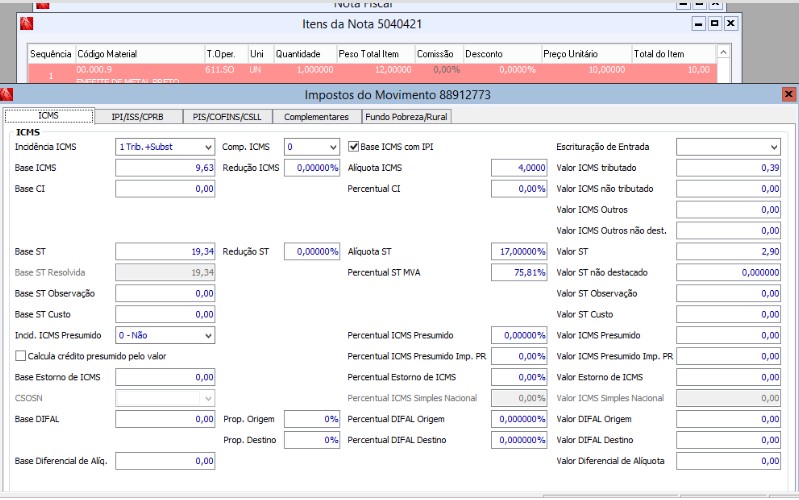Click the disabled CSOSN dropdown

click(165, 398)
